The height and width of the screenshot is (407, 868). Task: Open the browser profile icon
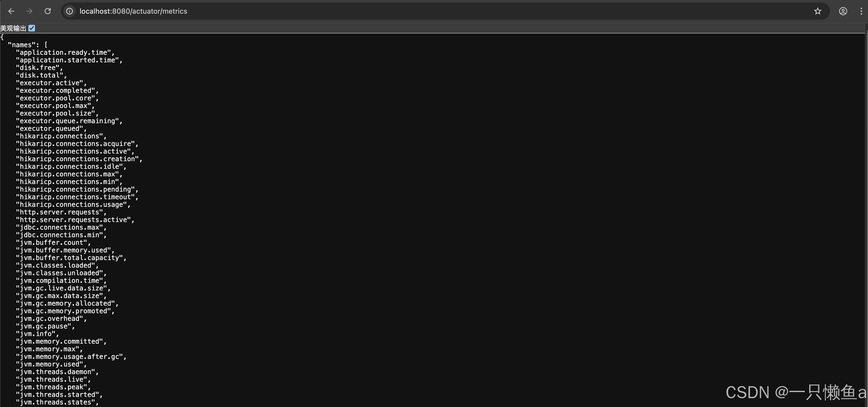point(843,11)
